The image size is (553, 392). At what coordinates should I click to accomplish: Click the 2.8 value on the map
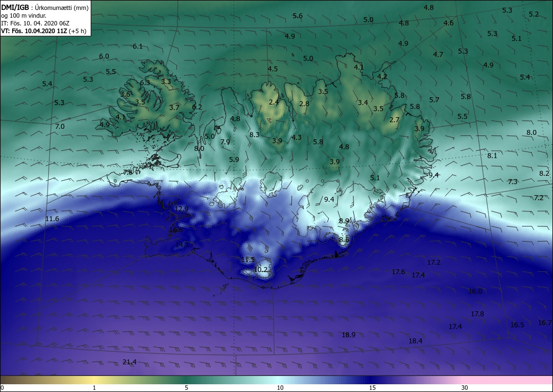coord(304,103)
